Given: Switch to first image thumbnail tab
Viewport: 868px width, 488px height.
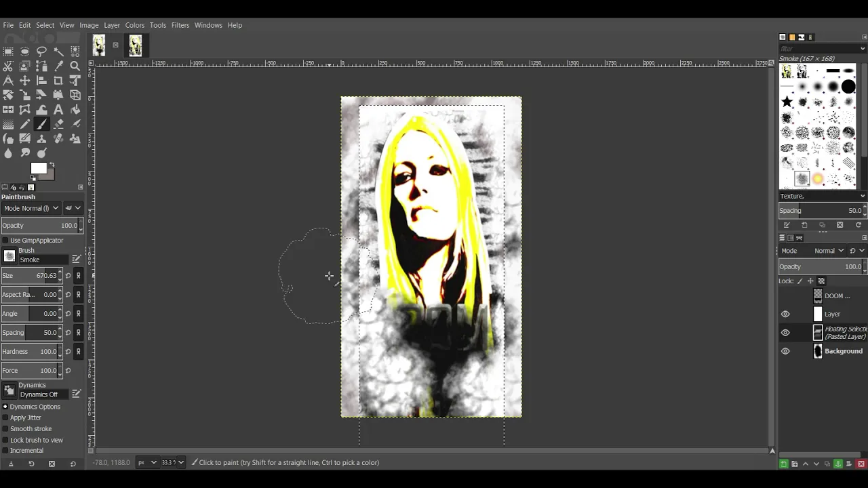Looking at the screenshot, I should coord(99,45).
